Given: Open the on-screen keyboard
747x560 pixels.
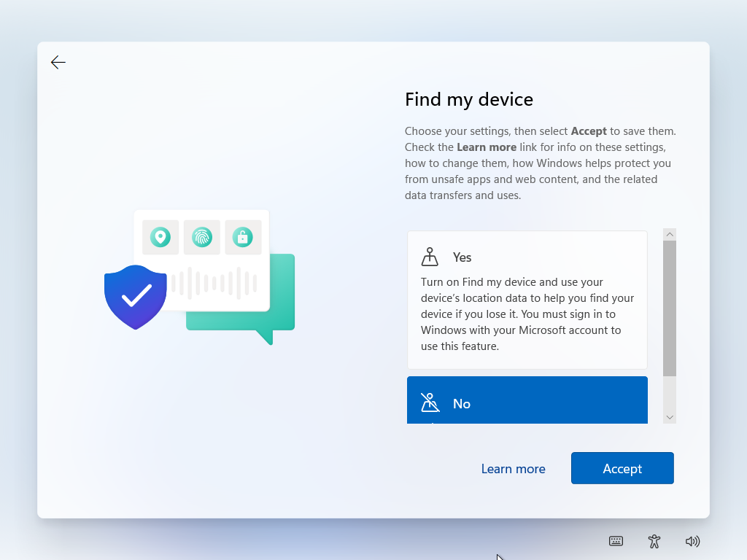Looking at the screenshot, I should coord(616,541).
